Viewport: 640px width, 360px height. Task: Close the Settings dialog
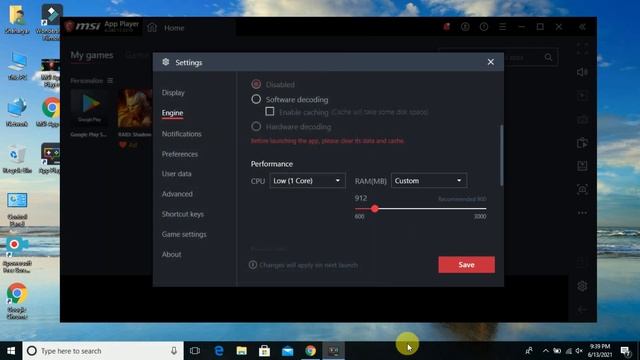(491, 62)
